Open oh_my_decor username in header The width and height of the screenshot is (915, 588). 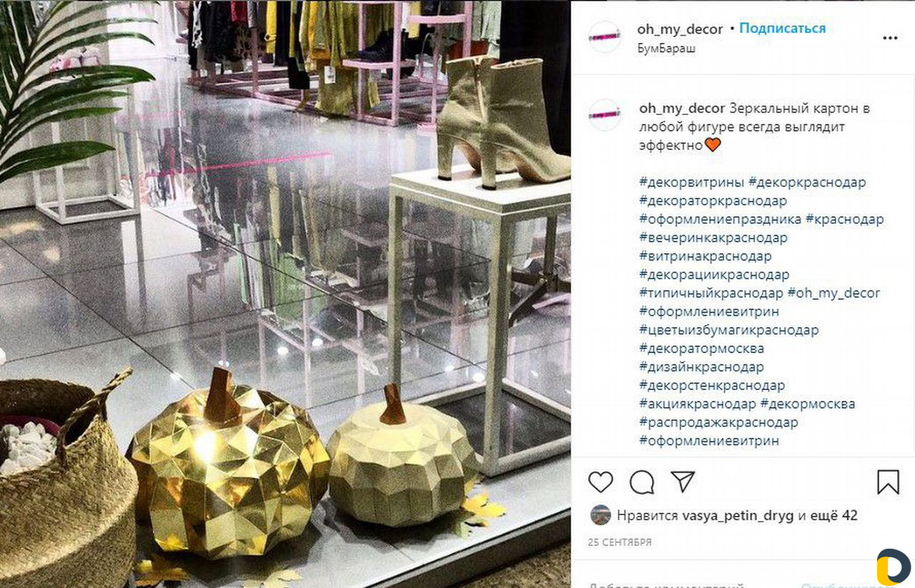pyautogui.click(x=680, y=29)
